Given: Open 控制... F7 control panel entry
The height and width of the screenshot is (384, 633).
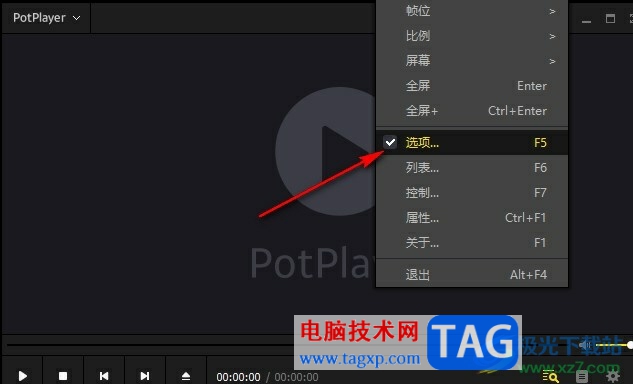Looking at the screenshot, I should click(x=472, y=193).
